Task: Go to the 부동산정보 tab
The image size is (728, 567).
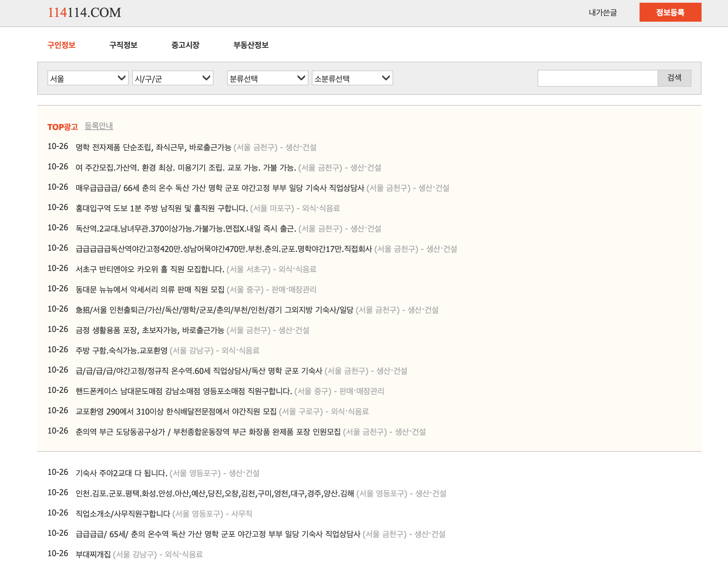Action: pos(251,45)
